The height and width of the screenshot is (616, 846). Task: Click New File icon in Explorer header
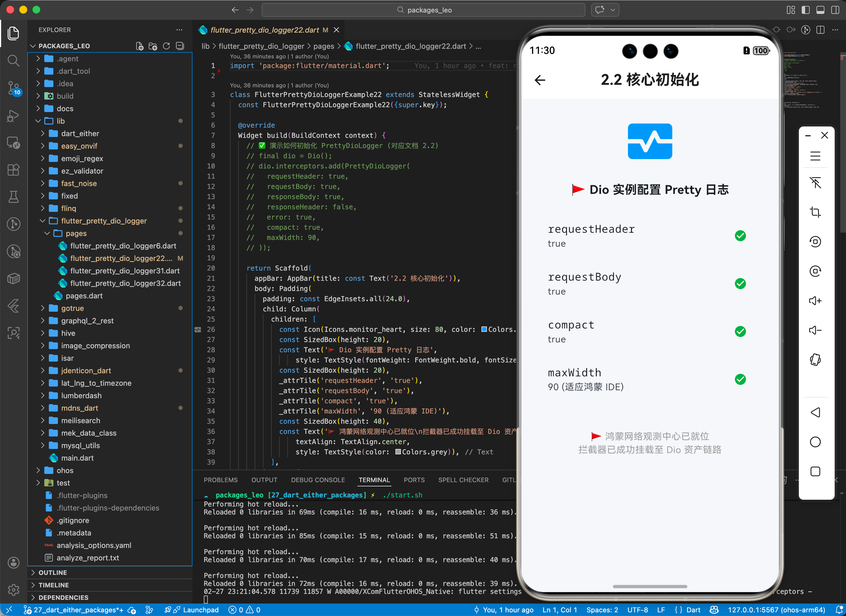click(140, 46)
